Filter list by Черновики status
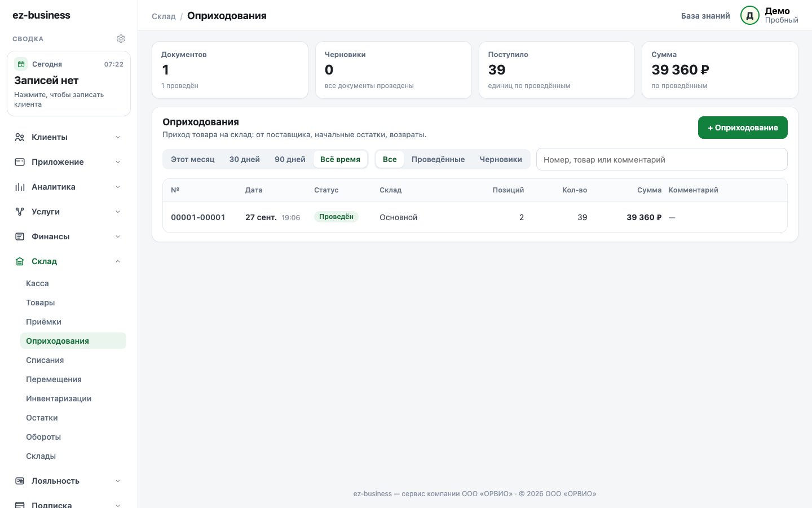The width and height of the screenshot is (812, 508). pos(501,159)
